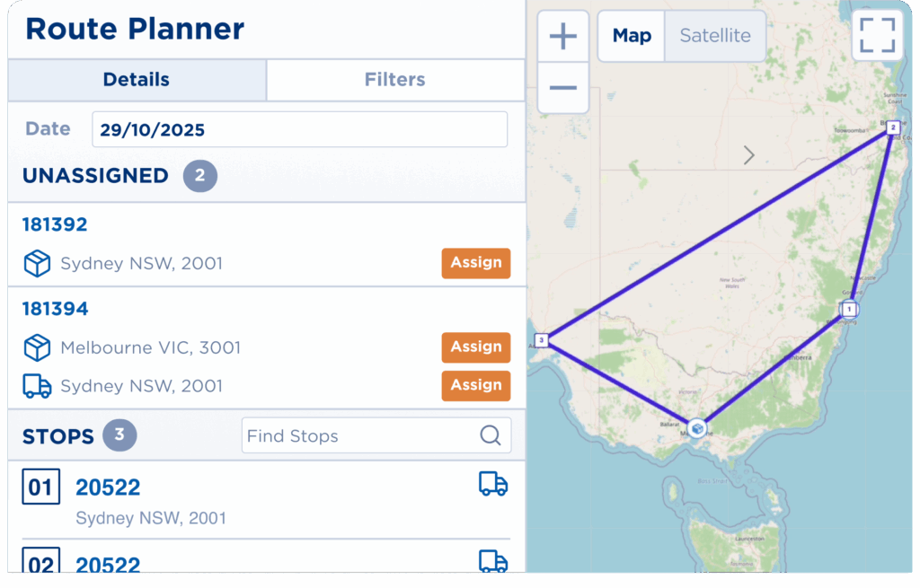Zoom out on the map
This screenshot has width=920, height=588.
point(563,88)
